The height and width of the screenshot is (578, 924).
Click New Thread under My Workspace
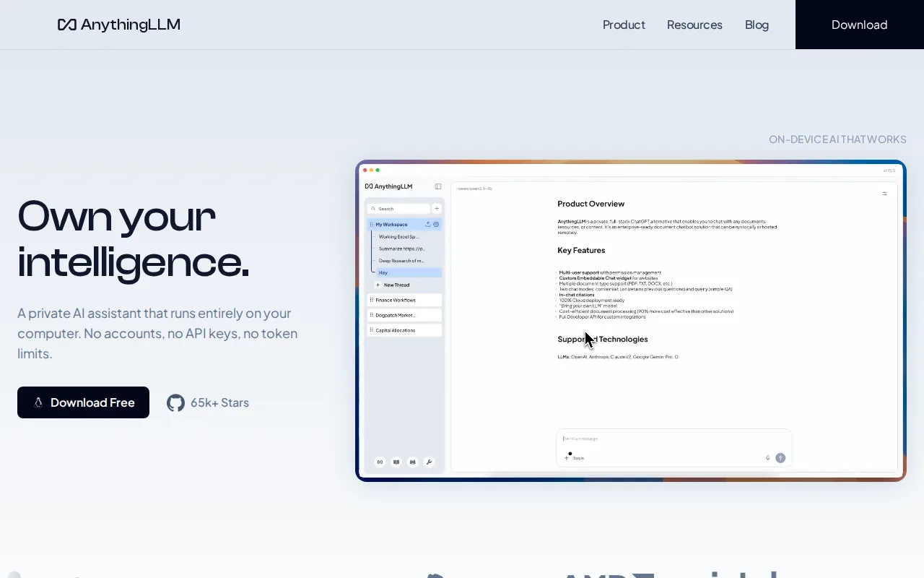393,285
